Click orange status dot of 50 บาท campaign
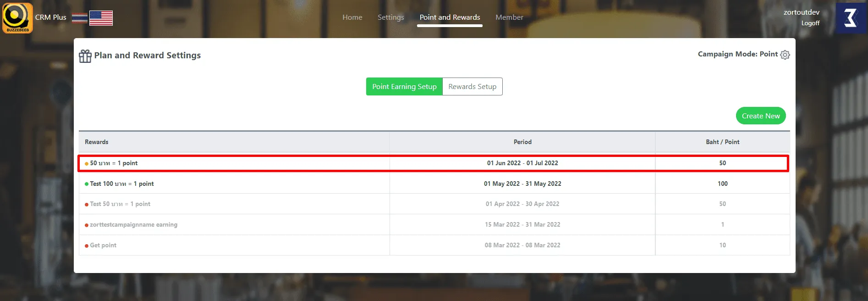The width and height of the screenshot is (868, 301). pyautogui.click(x=87, y=164)
